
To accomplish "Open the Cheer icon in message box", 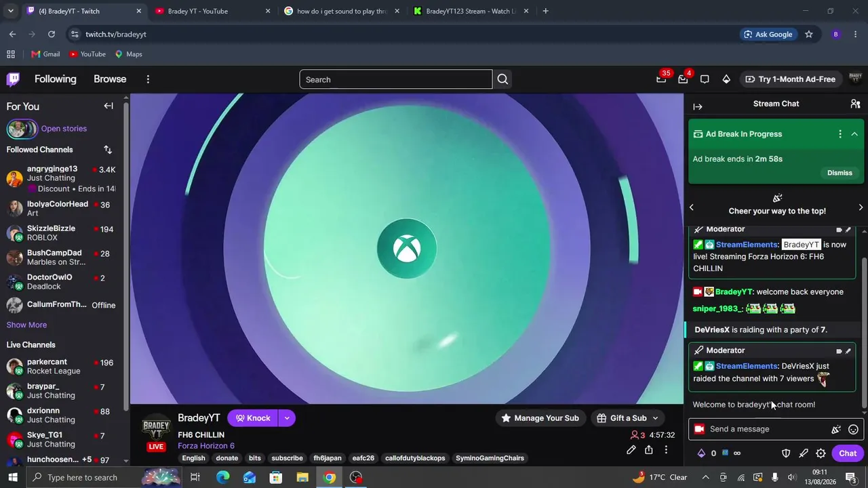I will 836,429.
